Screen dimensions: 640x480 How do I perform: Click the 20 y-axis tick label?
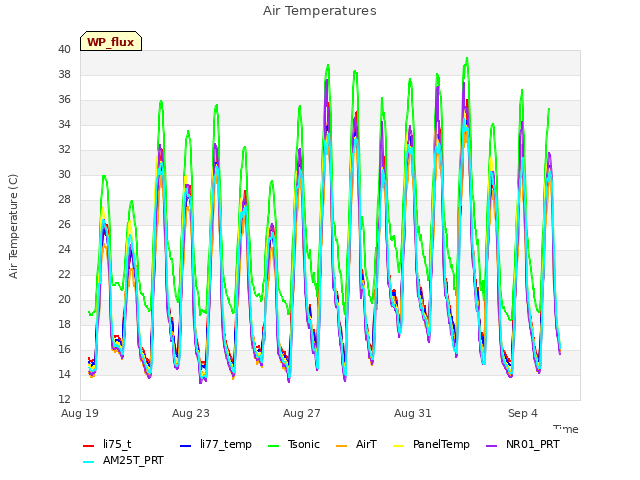click(64, 300)
